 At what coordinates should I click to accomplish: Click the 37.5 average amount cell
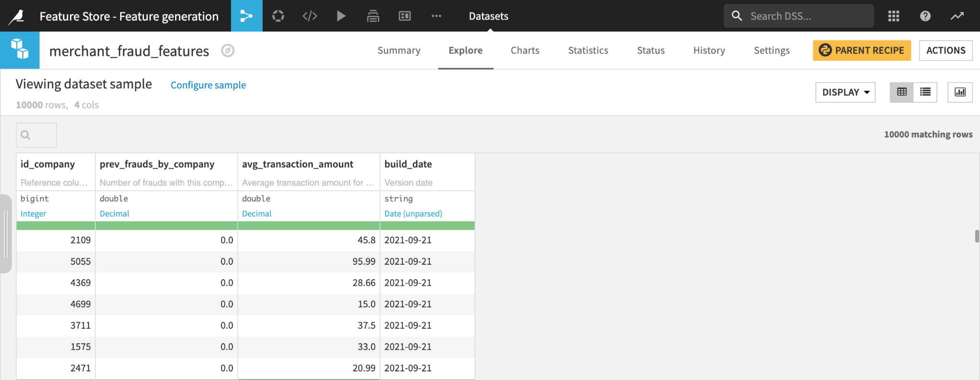309,326
